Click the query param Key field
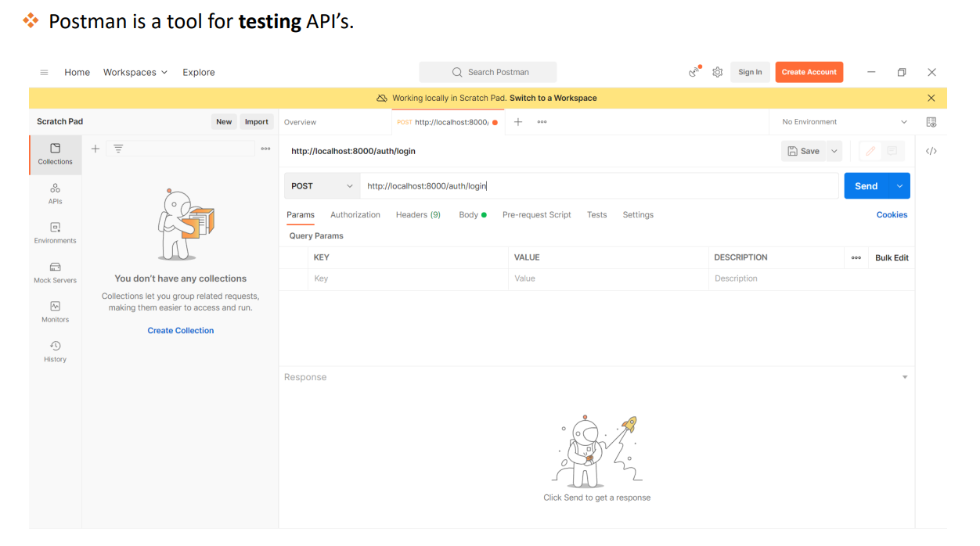980x546 pixels. 408,278
